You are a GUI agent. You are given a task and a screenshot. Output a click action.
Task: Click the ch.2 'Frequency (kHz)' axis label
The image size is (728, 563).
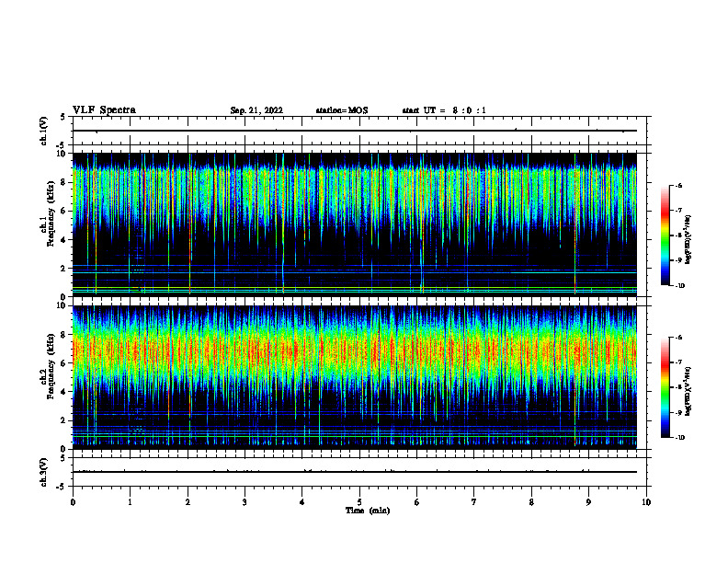51,366
